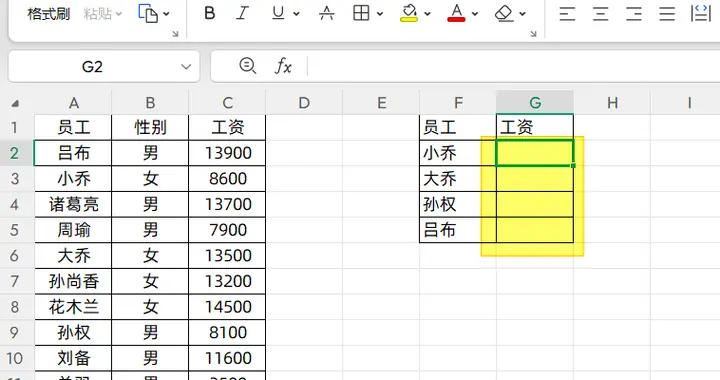Click cell F4 containing 孙权
Image resolution: width=720 pixels, height=380 pixels.
coord(458,204)
